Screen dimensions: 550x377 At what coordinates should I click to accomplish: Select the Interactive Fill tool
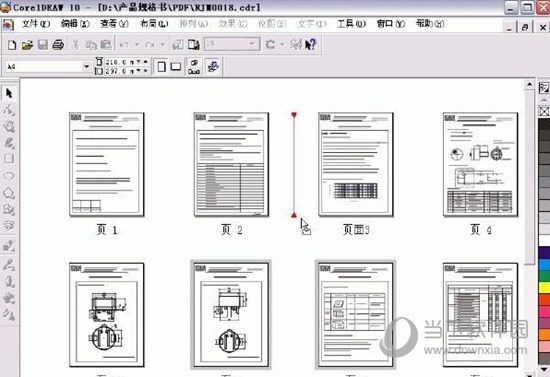[x=9, y=314]
